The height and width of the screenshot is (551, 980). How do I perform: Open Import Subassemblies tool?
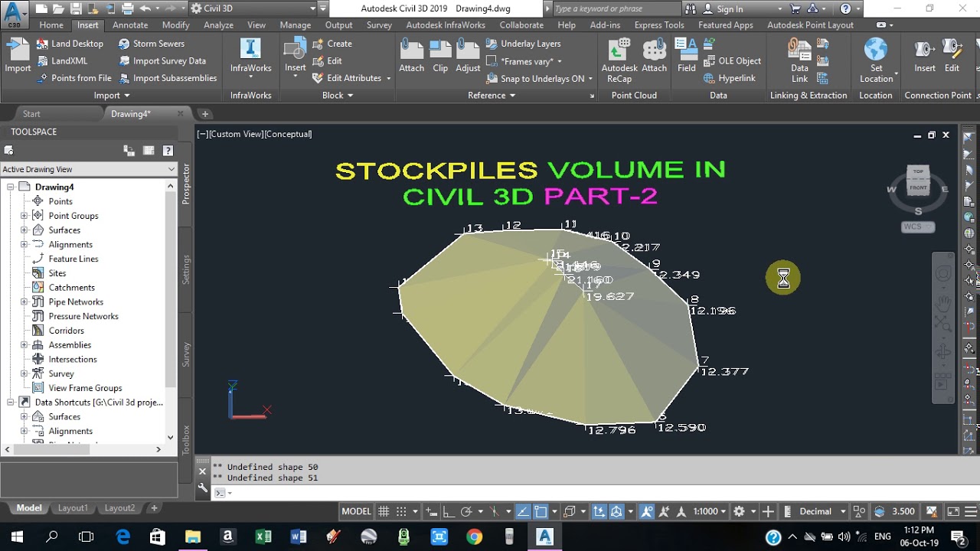pos(167,78)
